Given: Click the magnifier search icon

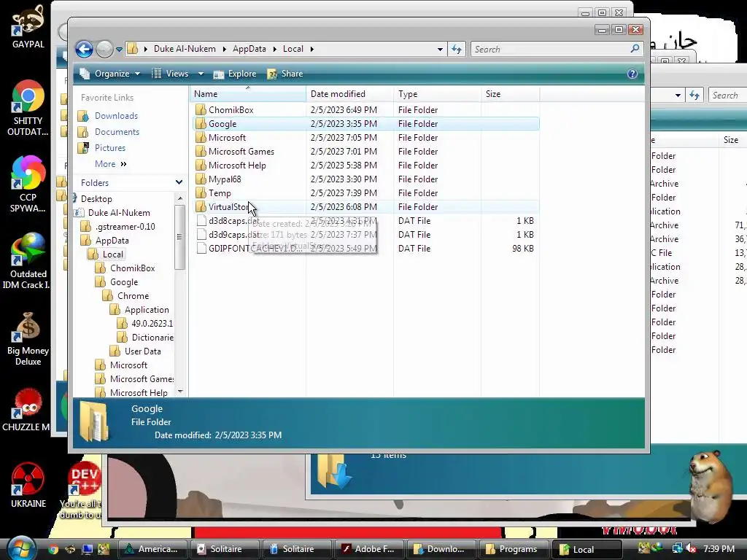Looking at the screenshot, I should tap(635, 49).
